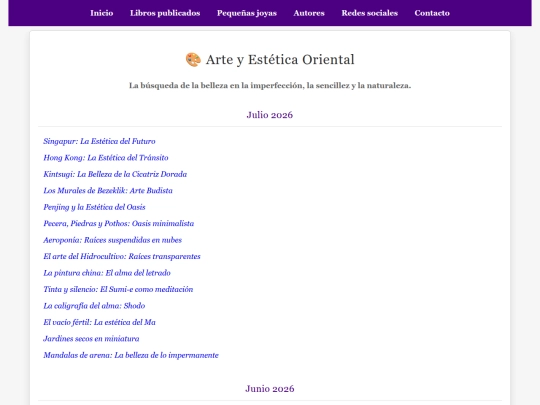Go to the Inicio page
540x405 pixels.
click(102, 13)
